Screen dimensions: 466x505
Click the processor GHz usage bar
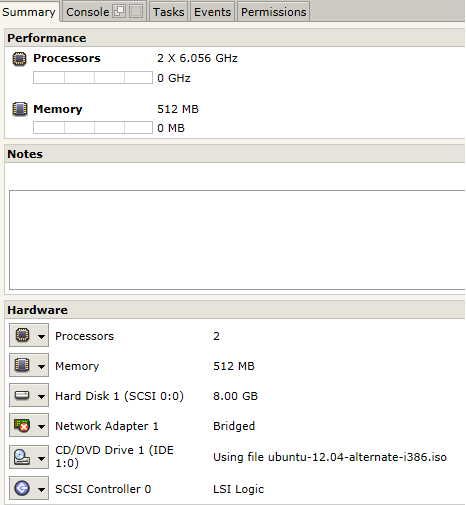pyautogui.click(x=93, y=77)
